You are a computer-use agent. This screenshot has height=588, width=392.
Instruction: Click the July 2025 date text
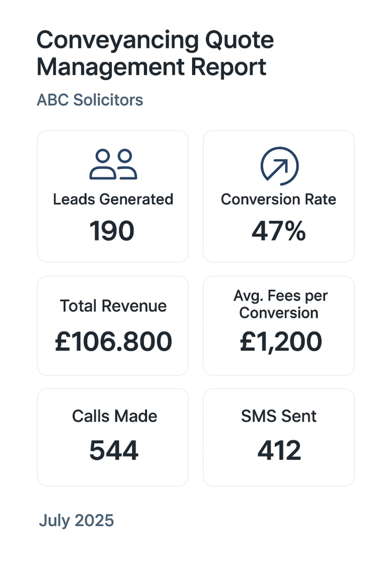coord(76,521)
